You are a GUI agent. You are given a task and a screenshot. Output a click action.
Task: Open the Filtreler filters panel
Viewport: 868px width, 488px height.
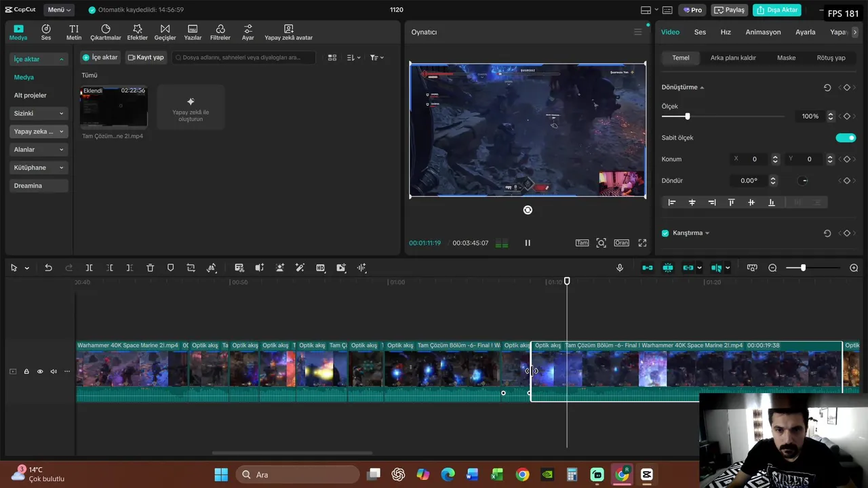coord(220,32)
